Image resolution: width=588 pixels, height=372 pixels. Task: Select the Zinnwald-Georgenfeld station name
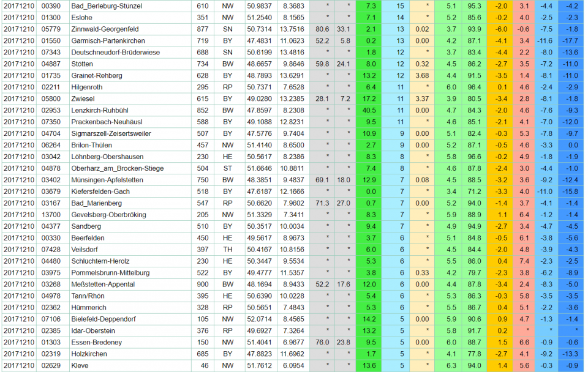(x=105, y=29)
